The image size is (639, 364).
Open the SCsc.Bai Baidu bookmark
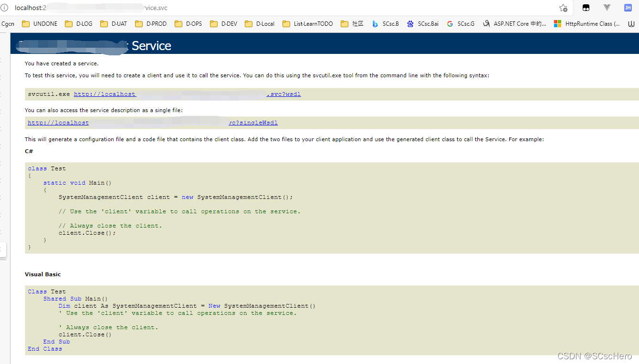click(x=423, y=23)
